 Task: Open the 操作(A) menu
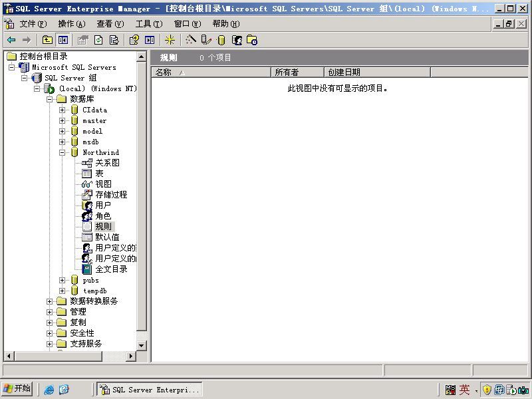(72, 24)
